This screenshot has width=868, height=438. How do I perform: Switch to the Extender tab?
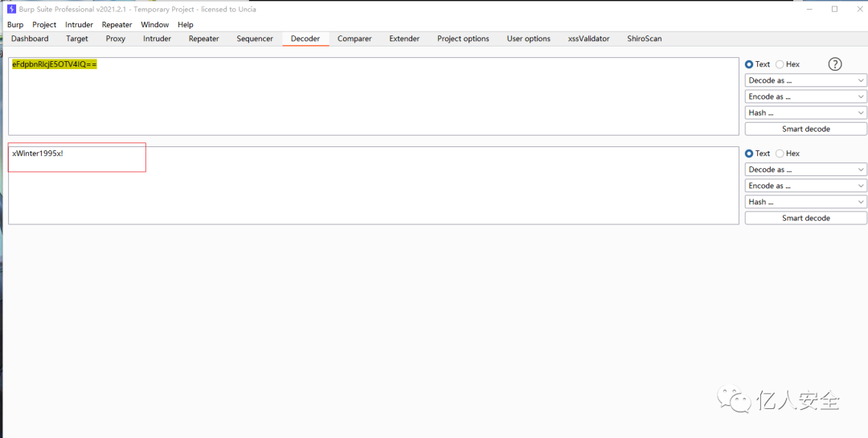(404, 39)
